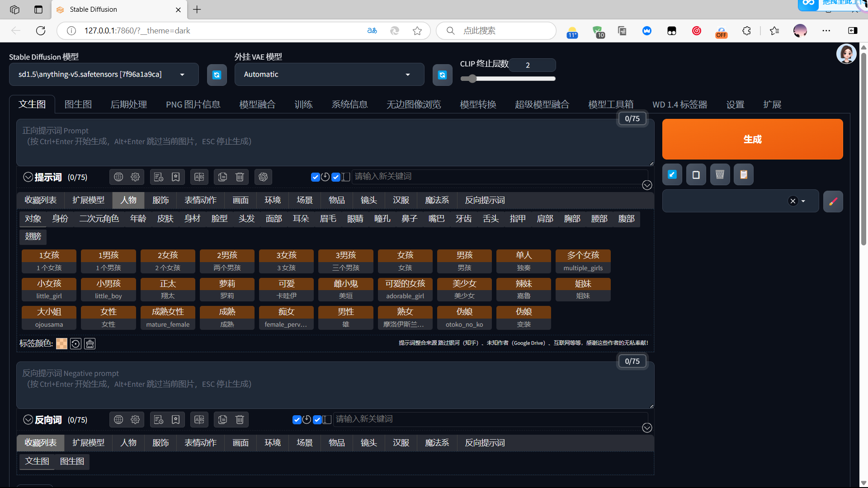Open the 后期处理 tab
868x488 pixels.
coord(129,104)
